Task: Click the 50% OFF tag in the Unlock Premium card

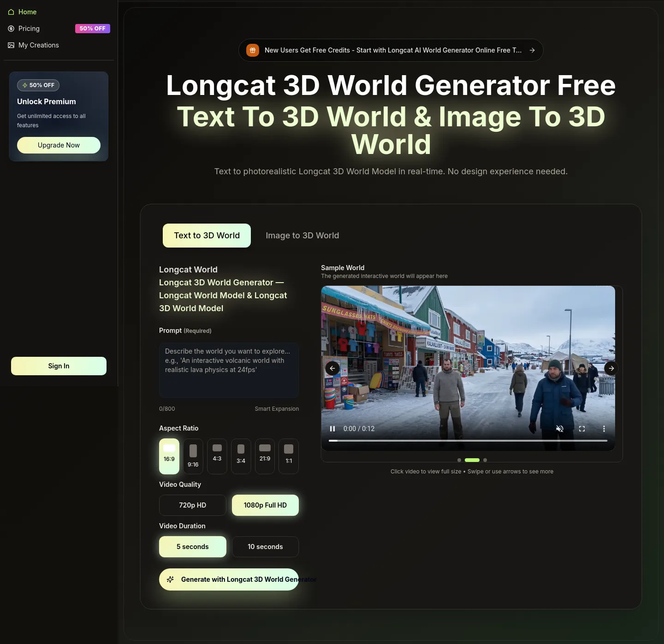Action: (x=38, y=85)
